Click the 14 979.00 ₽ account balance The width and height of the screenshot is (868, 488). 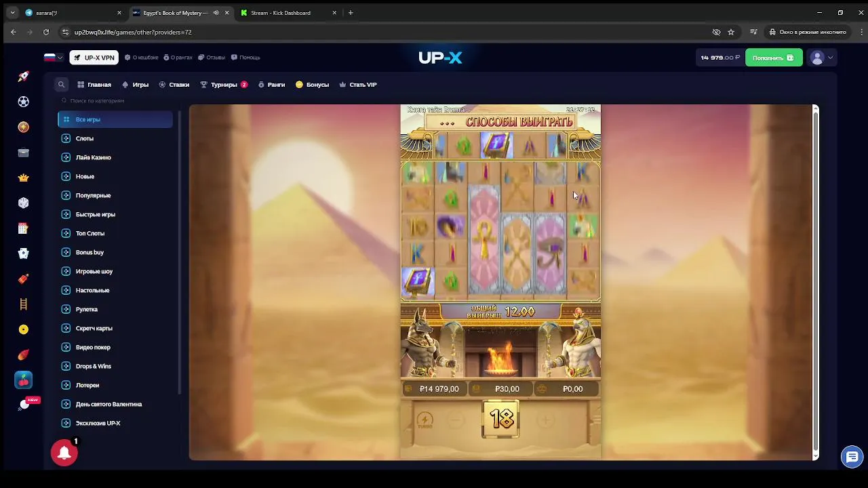point(720,58)
